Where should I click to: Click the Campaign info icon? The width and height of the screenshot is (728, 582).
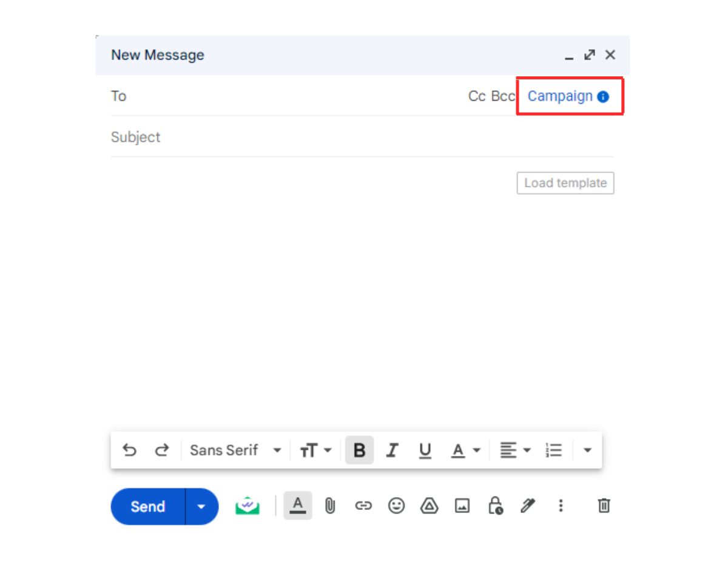click(603, 96)
